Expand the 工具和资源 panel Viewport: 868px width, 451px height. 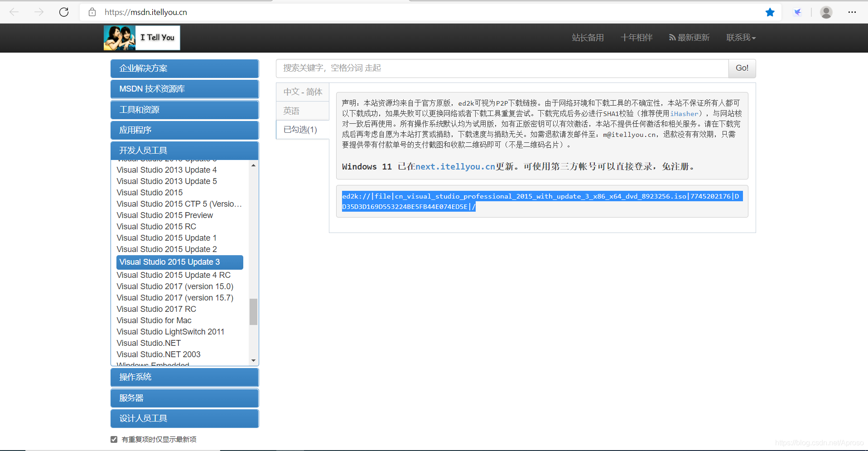point(185,110)
